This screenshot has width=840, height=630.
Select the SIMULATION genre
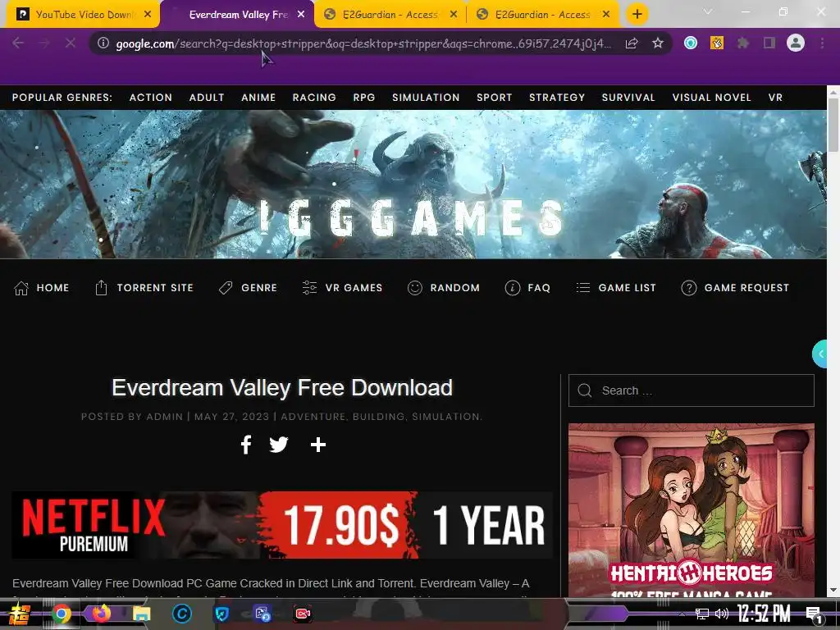[426, 98]
